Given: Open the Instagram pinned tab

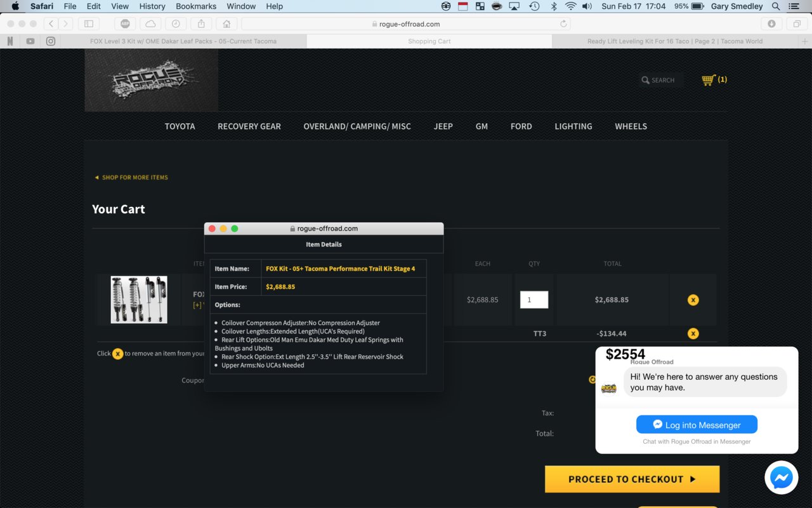Looking at the screenshot, I should point(51,41).
